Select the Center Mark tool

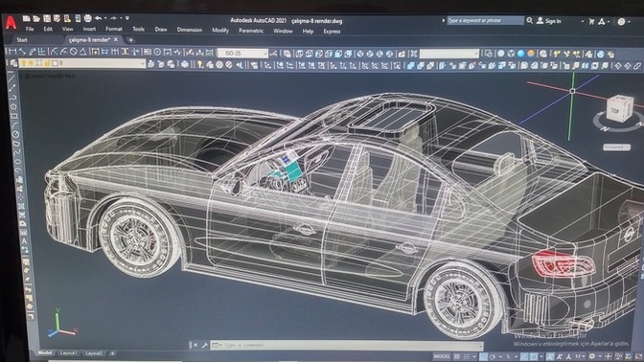coord(157,52)
